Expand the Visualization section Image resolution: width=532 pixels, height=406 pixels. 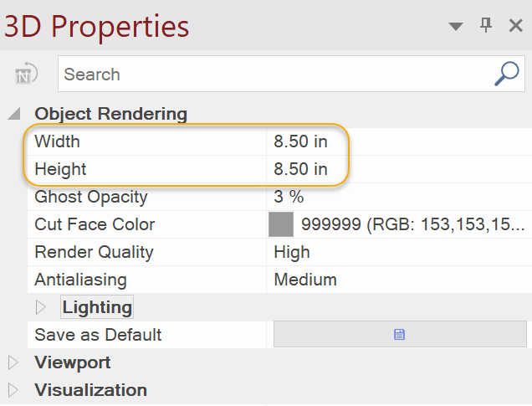click(x=13, y=390)
